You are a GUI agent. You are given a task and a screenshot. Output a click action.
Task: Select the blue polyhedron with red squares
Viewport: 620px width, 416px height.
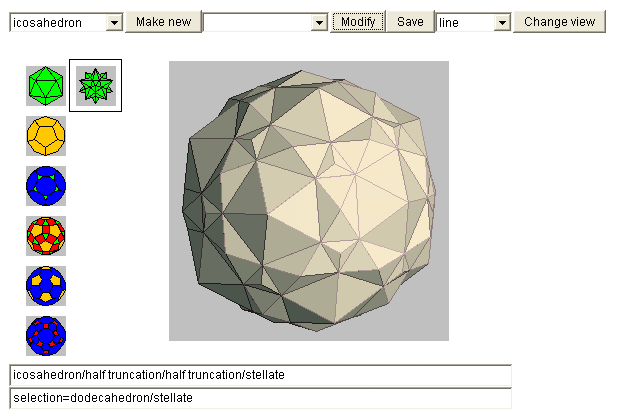pos(46,335)
